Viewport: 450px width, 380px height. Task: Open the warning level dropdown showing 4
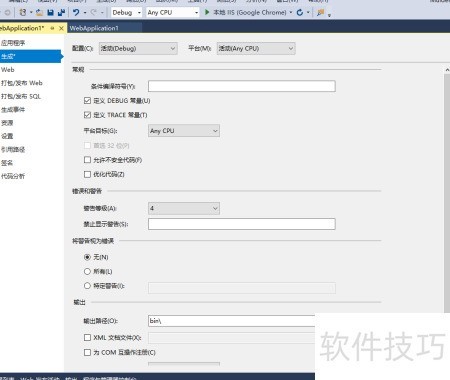point(184,208)
